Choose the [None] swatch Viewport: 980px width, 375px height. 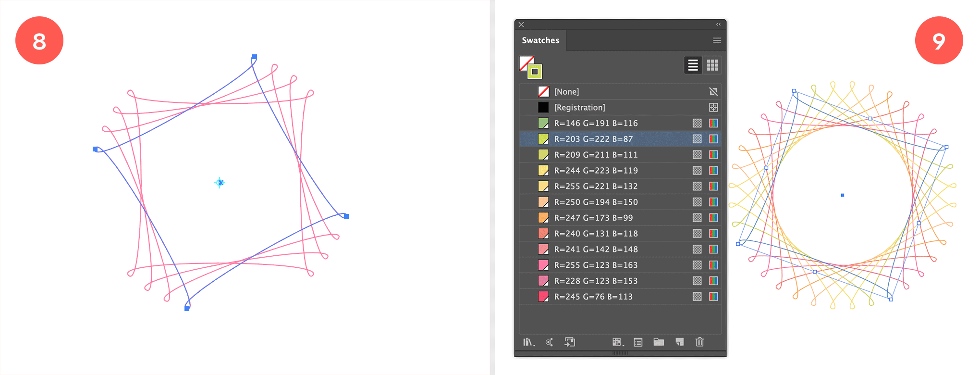(x=620, y=91)
